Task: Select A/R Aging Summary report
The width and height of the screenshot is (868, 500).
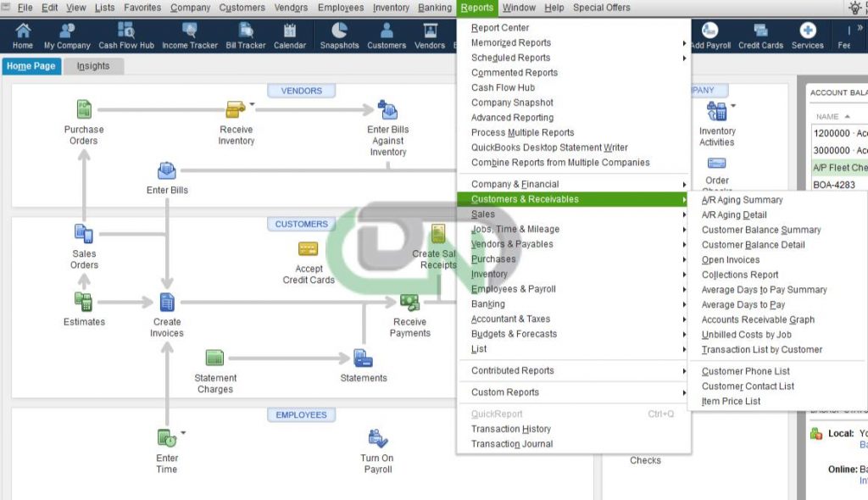Action: (x=742, y=200)
